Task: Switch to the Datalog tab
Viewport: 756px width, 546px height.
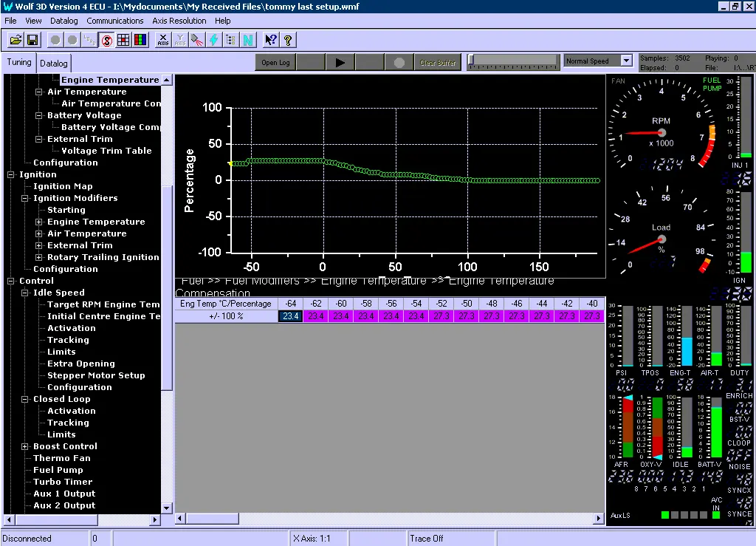Action: click(54, 64)
